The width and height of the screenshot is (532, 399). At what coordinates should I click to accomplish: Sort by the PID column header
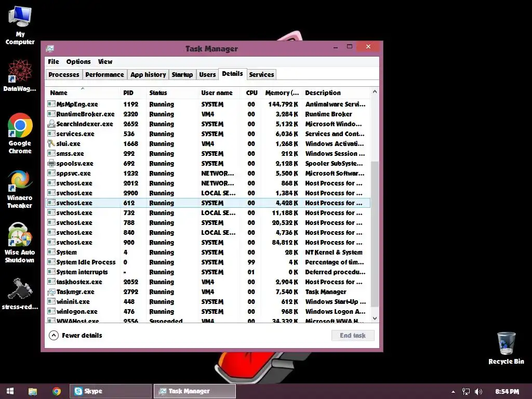pyautogui.click(x=134, y=92)
